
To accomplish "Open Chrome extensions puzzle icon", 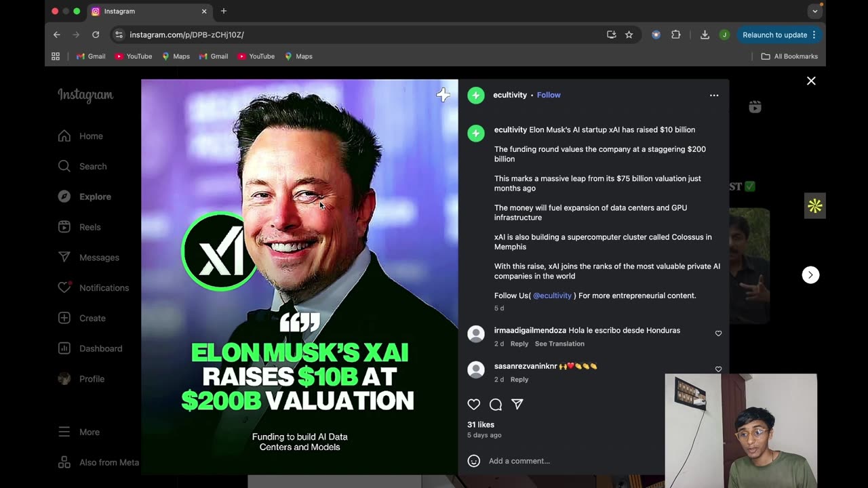I will pos(676,35).
